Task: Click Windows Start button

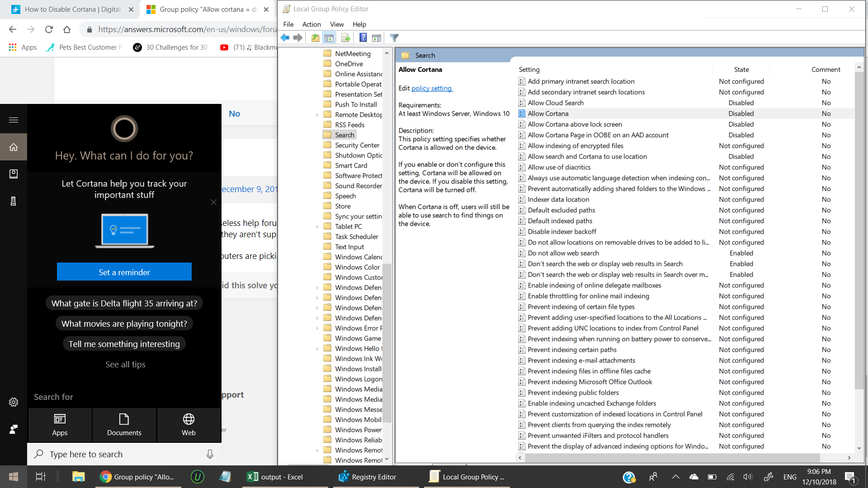Action: click(x=14, y=477)
